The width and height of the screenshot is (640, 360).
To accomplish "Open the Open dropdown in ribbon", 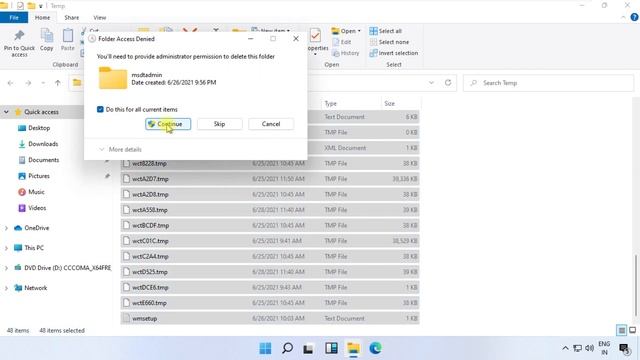I will tap(346, 31).
